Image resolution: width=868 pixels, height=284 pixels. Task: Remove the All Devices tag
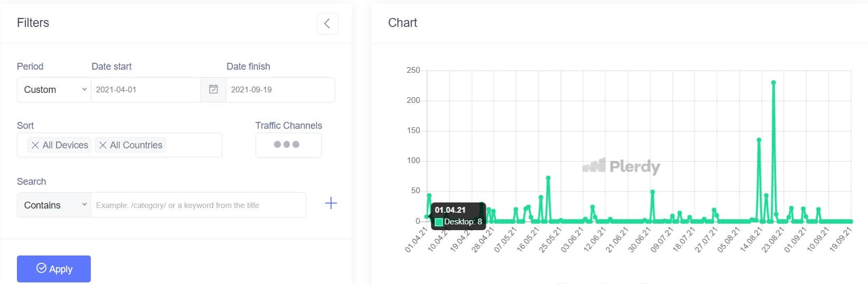[x=35, y=145]
